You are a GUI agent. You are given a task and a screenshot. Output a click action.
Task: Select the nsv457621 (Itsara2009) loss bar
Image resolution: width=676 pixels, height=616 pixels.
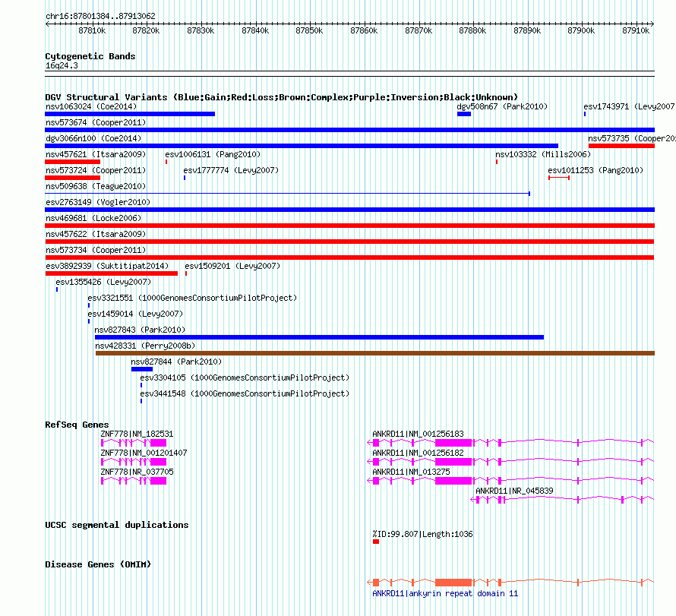(x=72, y=162)
